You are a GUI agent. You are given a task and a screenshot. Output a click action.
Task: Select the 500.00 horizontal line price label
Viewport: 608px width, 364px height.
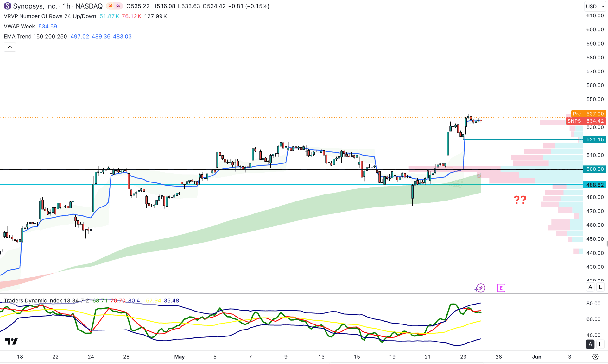595,169
